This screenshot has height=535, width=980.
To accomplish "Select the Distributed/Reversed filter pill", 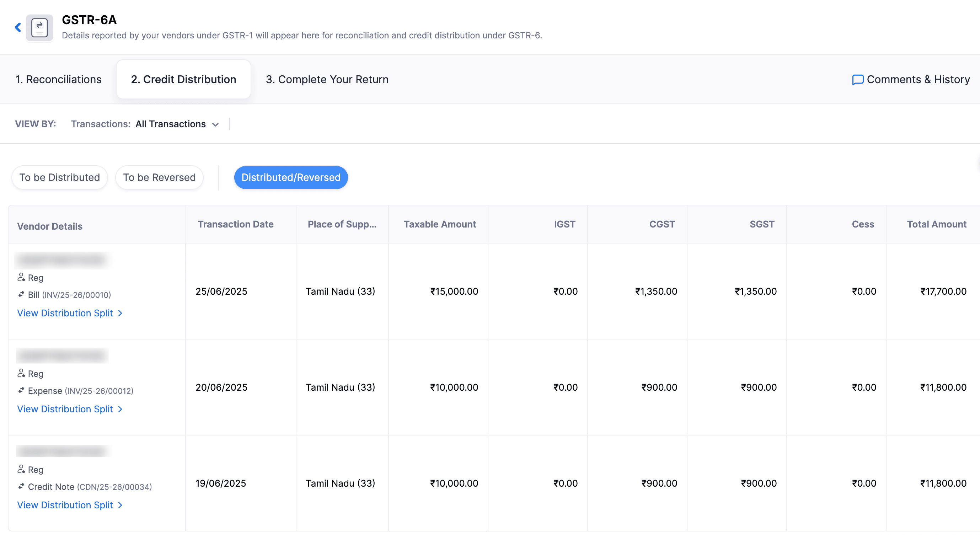I will 291,177.
